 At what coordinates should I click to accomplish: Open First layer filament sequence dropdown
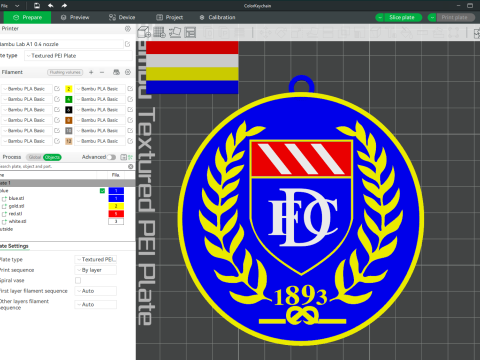96,291
